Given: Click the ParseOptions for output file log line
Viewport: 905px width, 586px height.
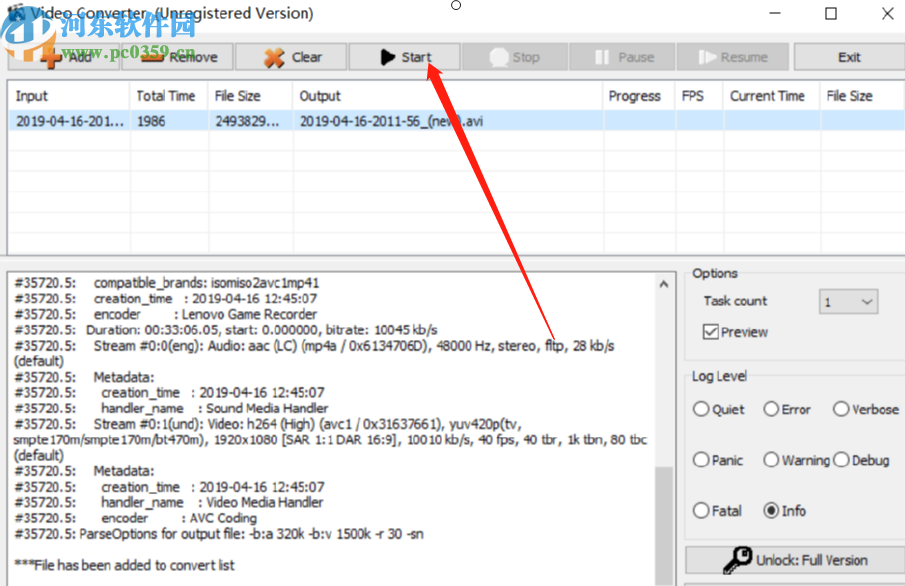Looking at the screenshot, I should (219, 534).
